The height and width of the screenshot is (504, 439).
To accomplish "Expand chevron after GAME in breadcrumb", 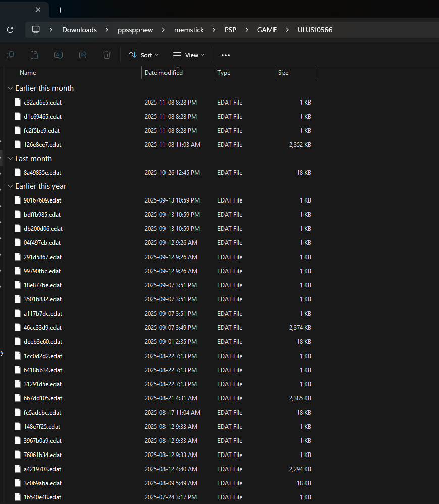I will coord(287,30).
